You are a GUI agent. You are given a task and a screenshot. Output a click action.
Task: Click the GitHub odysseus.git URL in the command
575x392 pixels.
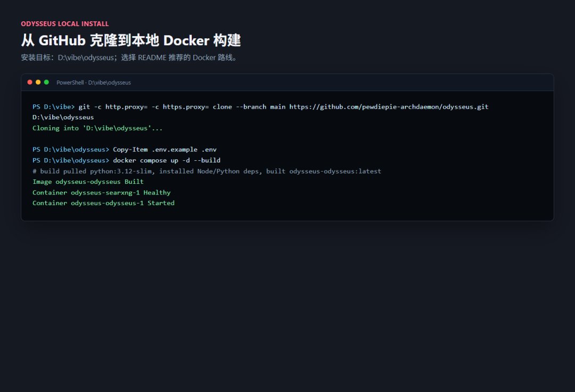coord(389,107)
